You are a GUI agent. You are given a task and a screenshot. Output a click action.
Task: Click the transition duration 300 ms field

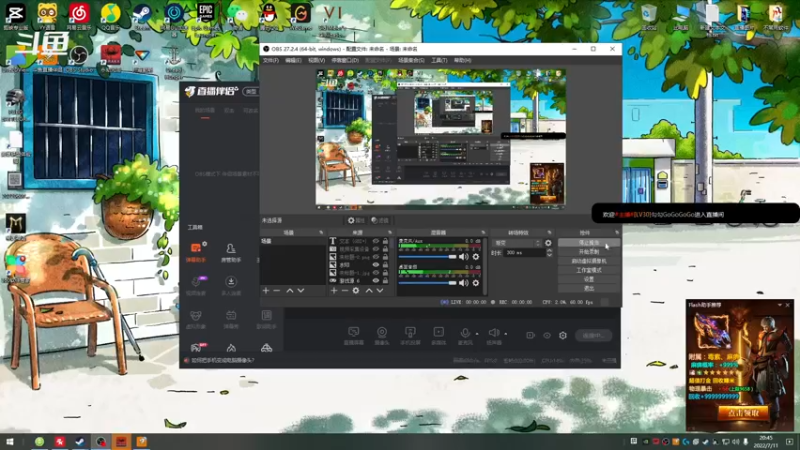(x=524, y=253)
